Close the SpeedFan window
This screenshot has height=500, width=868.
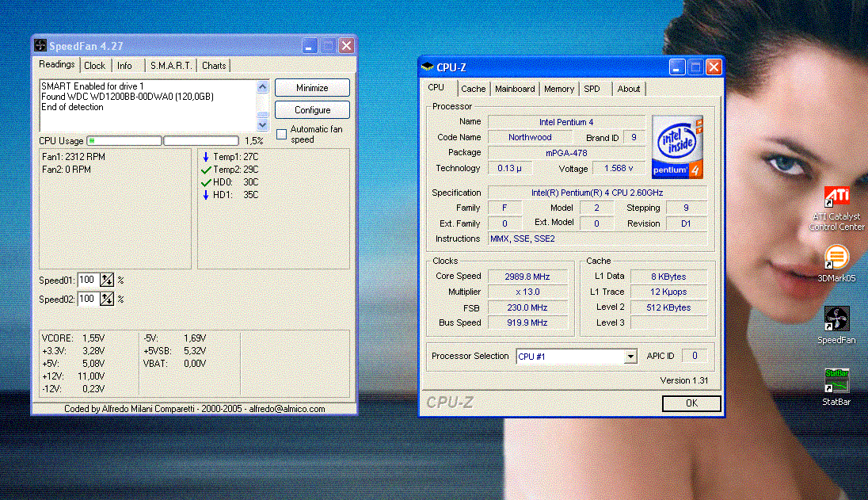347,45
